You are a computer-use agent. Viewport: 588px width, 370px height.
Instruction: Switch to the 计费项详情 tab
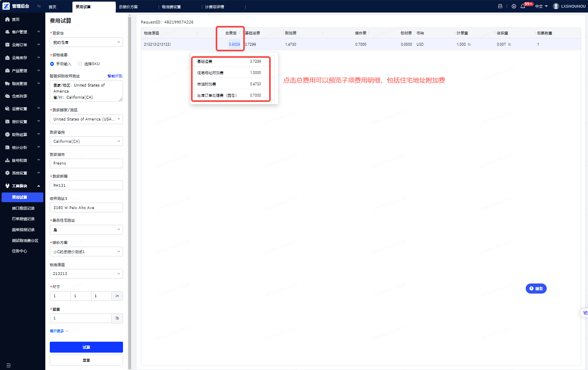214,7
